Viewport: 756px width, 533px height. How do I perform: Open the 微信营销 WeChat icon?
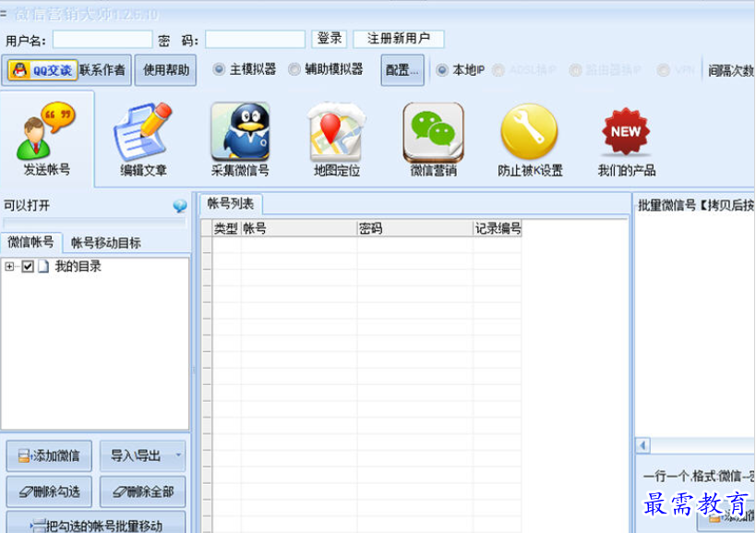pos(433,139)
